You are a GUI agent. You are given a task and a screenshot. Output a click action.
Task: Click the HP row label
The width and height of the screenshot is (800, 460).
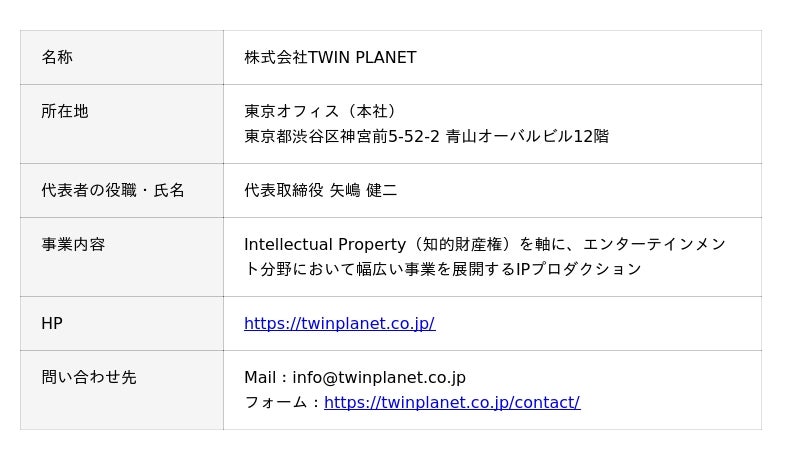[52, 323]
